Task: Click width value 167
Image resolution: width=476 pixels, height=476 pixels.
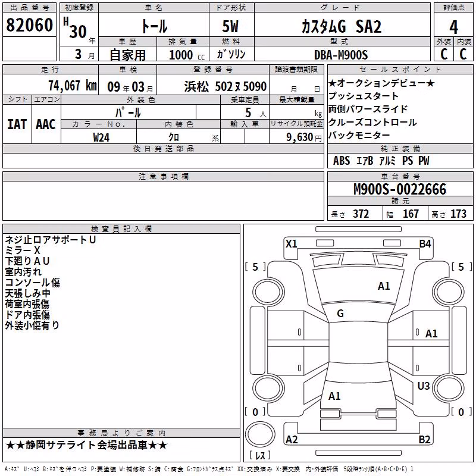Action: (x=411, y=214)
